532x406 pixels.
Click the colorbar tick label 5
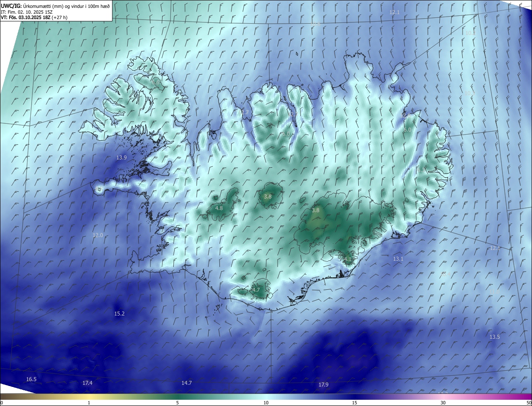tap(177, 403)
